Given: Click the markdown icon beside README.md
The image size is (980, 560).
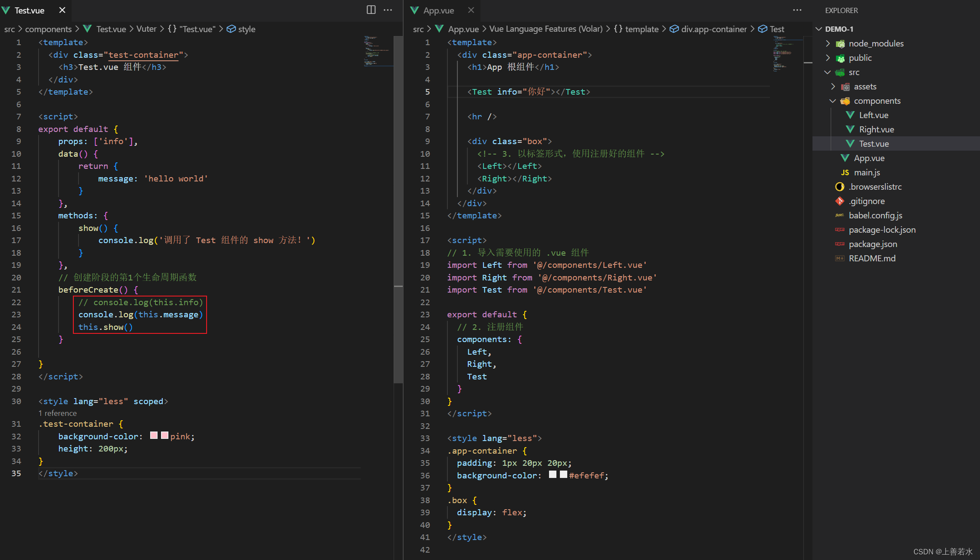Looking at the screenshot, I should [840, 258].
